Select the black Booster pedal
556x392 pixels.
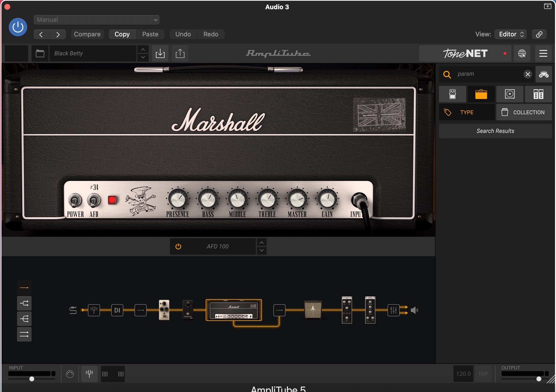pyautogui.click(x=188, y=310)
